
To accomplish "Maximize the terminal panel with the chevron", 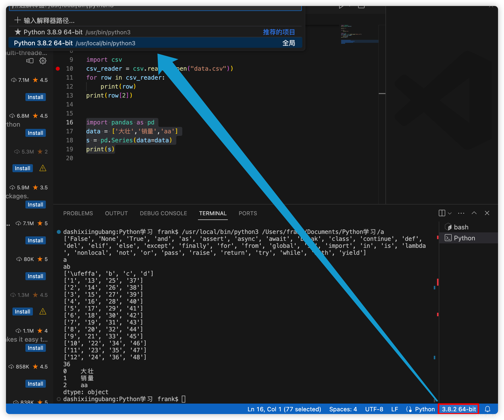I will coord(474,213).
